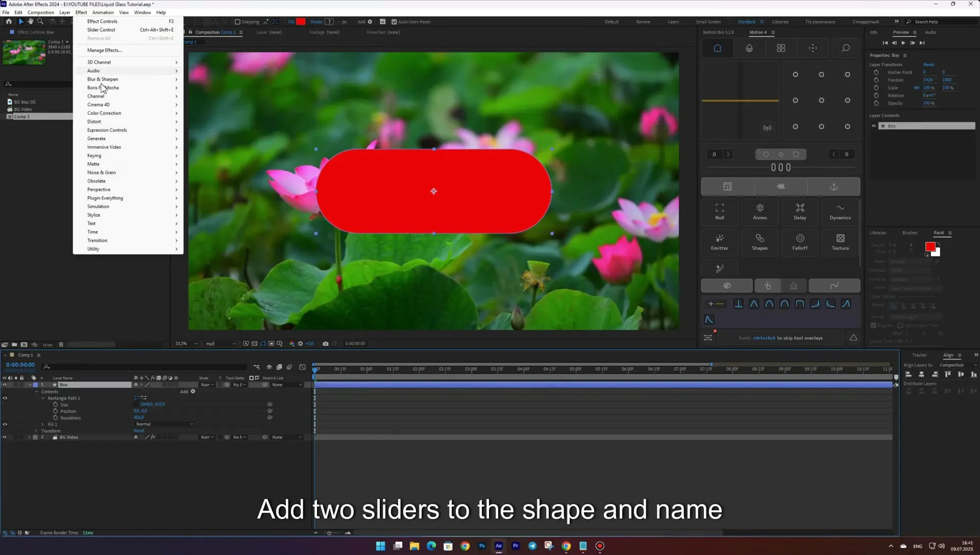
Task: Click the Add contents button in timeline
Action: [193, 391]
